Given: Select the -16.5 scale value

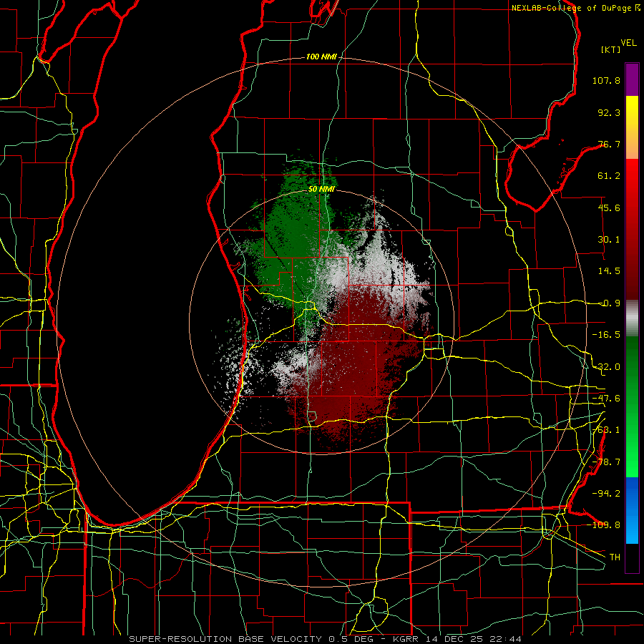Looking at the screenshot, I should click(x=606, y=335).
